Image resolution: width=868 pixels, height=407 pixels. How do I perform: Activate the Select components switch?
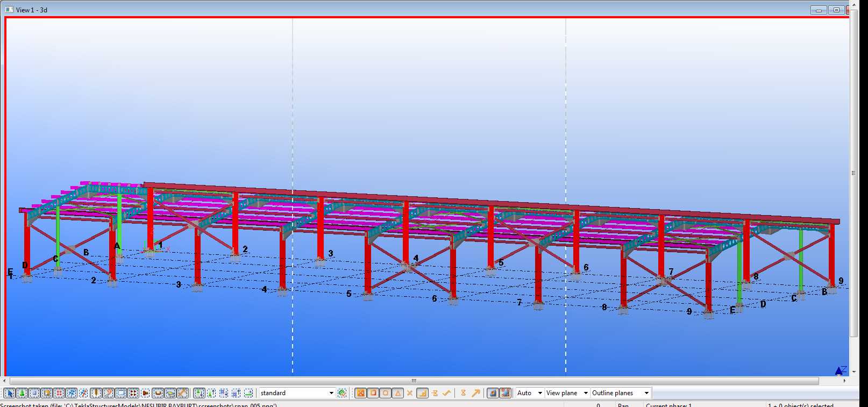click(199, 393)
